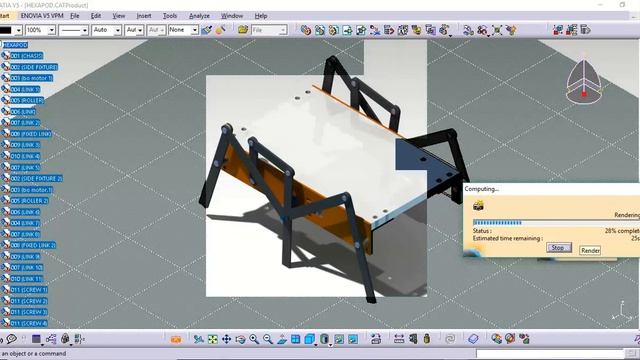The width and height of the screenshot is (640, 360).
Task: Open the 100% transparency dropdown
Action: coord(51,30)
